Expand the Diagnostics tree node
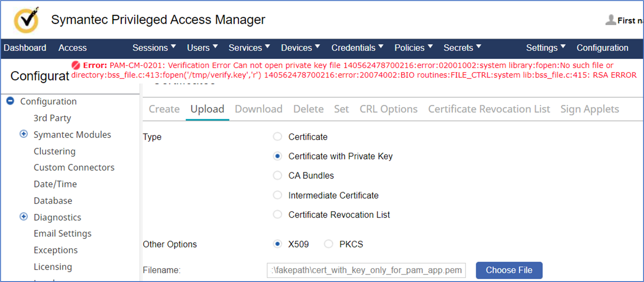Image resolution: width=644 pixels, height=282 pixels. pos(24,217)
